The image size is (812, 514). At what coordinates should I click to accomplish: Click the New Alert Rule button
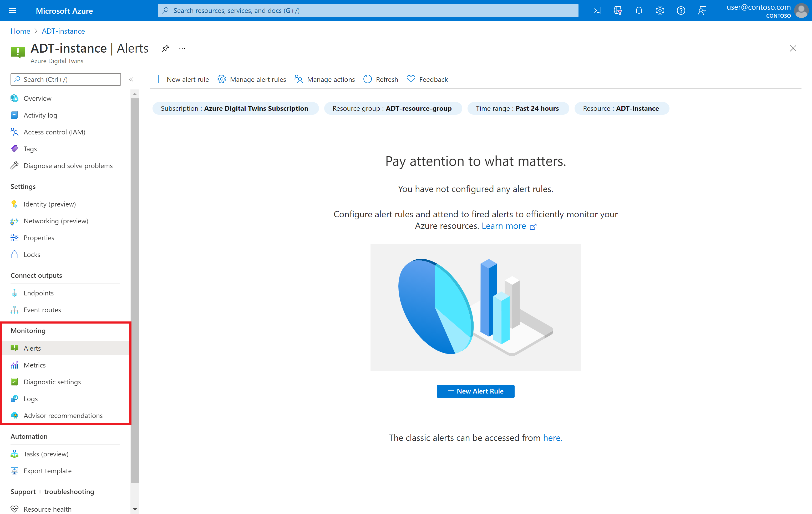[x=475, y=391]
